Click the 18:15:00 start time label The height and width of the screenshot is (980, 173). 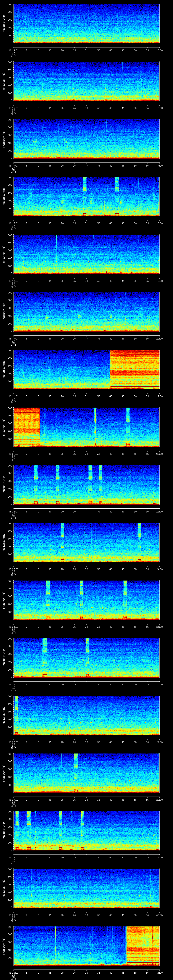tap(13, 108)
